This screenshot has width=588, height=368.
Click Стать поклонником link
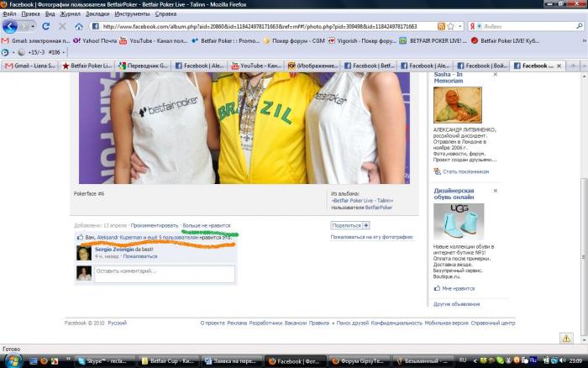pyautogui.click(x=465, y=171)
